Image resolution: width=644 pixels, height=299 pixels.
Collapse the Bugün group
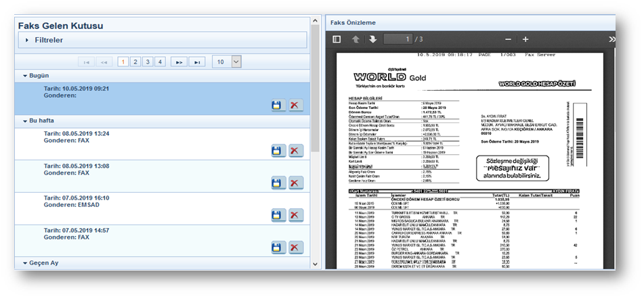(25, 76)
